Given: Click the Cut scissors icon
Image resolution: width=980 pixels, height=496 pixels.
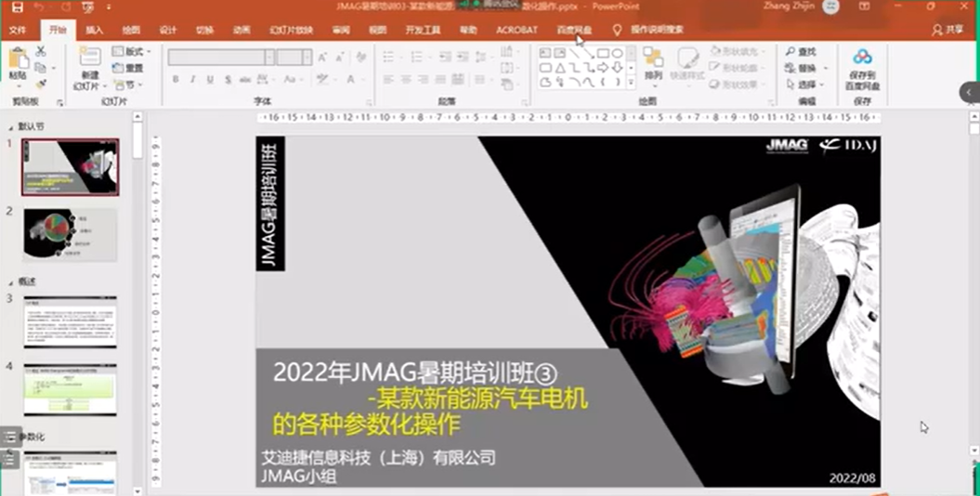Looking at the screenshot, I should pyautogui.click(x=41, y=51).
